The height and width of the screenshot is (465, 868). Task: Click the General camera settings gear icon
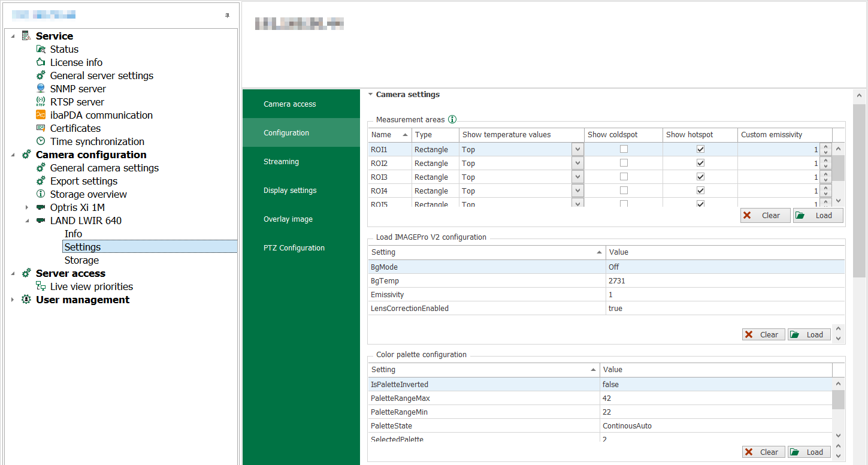pyautogui.click(x=41, y=168)
